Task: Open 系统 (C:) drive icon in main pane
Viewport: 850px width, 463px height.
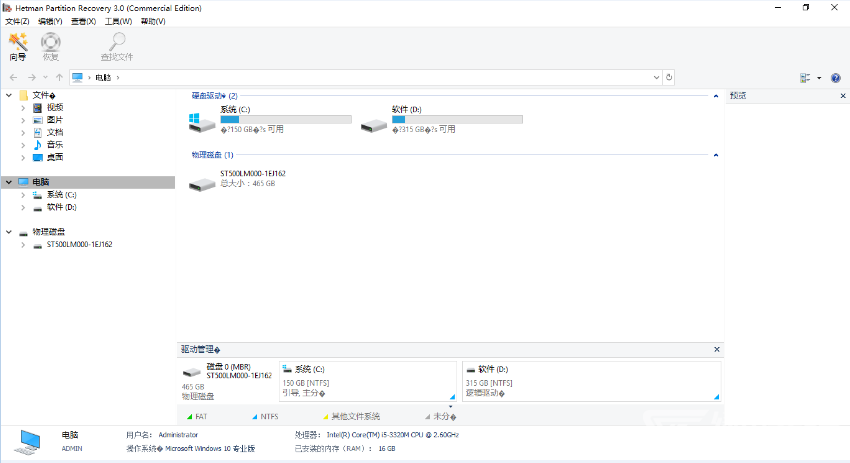Action: pyautogui.click(x=202, y=123)
